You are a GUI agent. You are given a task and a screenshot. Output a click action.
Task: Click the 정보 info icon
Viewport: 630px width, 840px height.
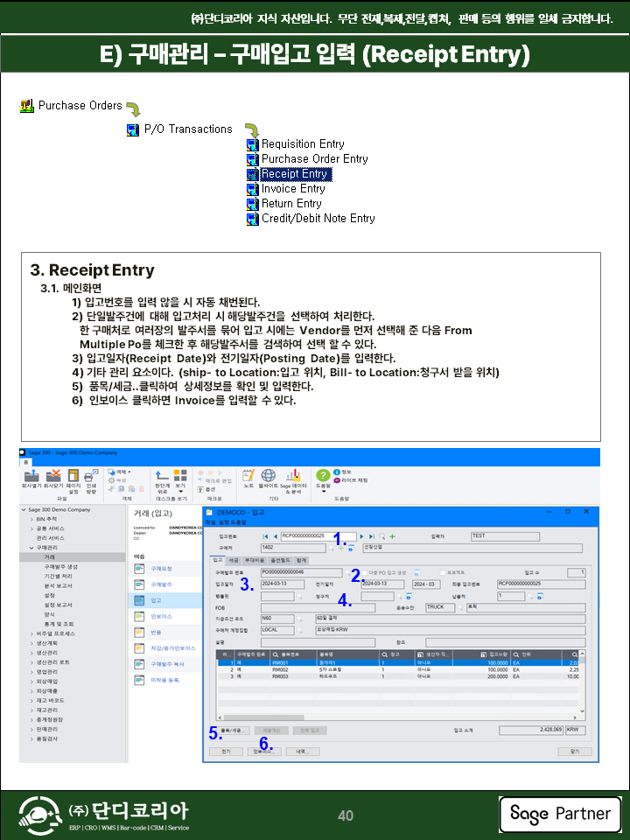click(x=337, y=472)
